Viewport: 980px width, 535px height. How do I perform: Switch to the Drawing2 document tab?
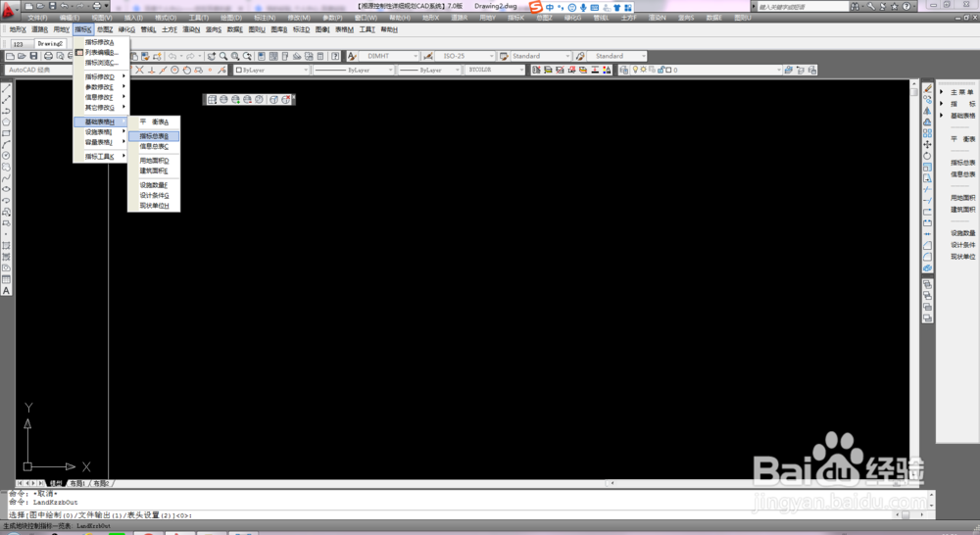coord(50,44)
